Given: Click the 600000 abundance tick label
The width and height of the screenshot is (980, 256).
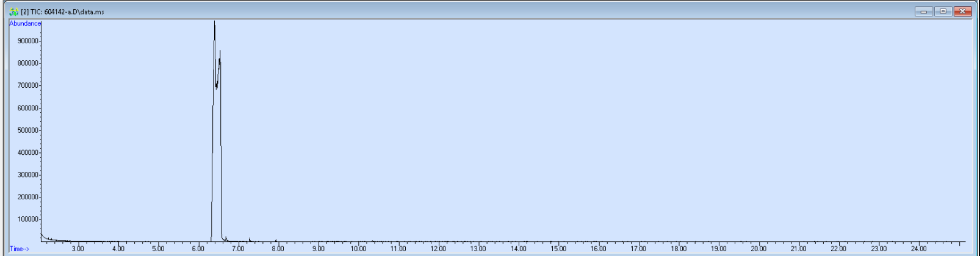Looking at the screenshot, I should tap(28, 108).
